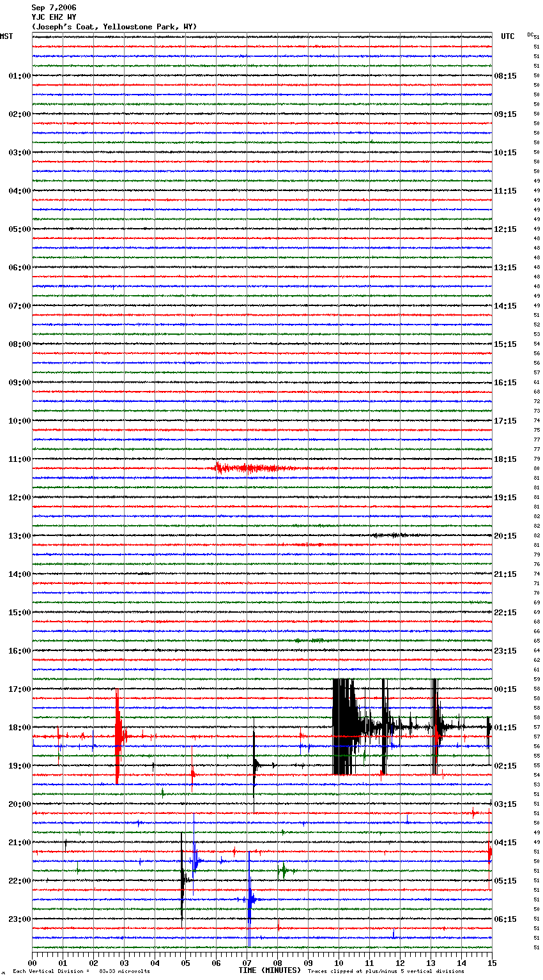
Task: Select the 22:00 MST time label
Action: 19,881
